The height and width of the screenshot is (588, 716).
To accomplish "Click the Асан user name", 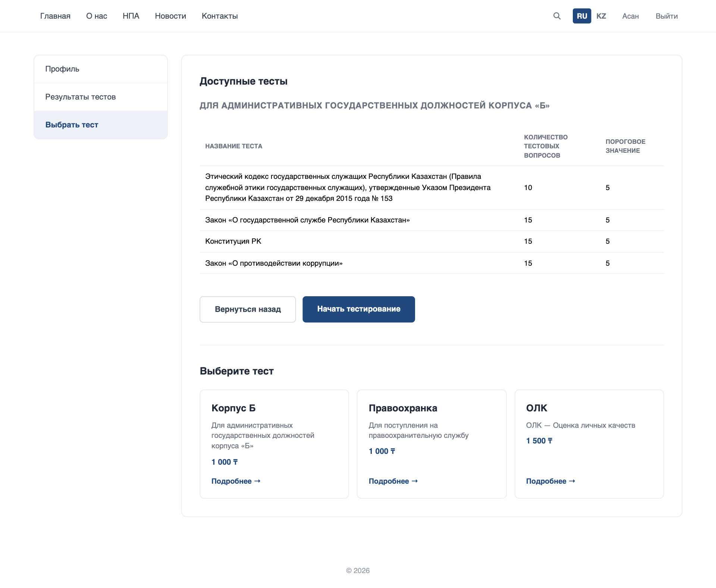I will tap(630, 16).
